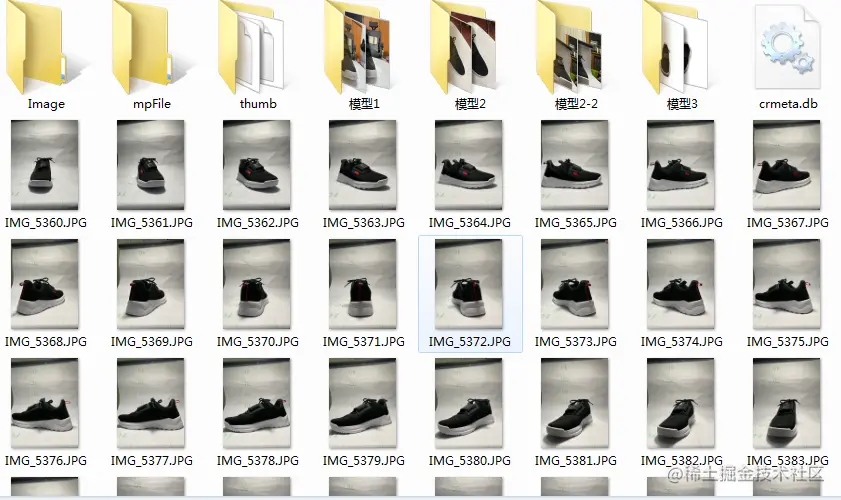Select thumbnail IMG_5370.JPG
This screenshot has width=841, height=500.
coord(257,284)
